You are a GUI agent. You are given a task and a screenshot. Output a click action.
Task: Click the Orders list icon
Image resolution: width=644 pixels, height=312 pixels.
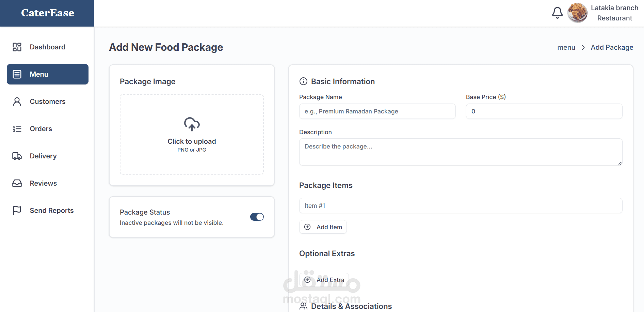click(17, 129)
